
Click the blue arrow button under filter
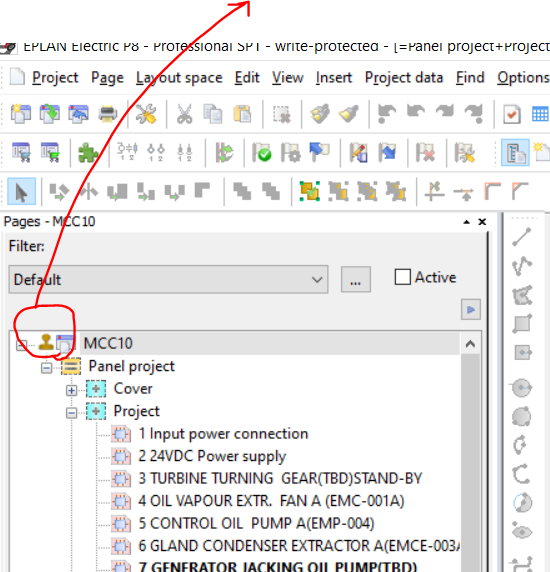coord(471,310)
